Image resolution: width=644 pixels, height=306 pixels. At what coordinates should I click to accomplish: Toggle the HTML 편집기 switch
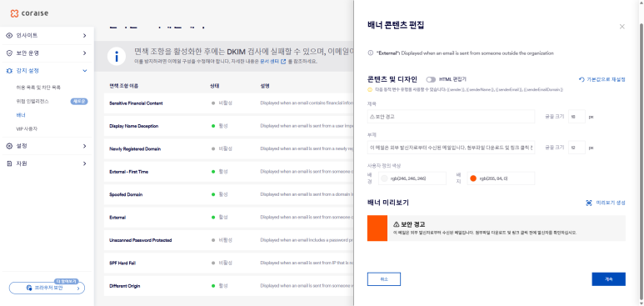[431, 79]
